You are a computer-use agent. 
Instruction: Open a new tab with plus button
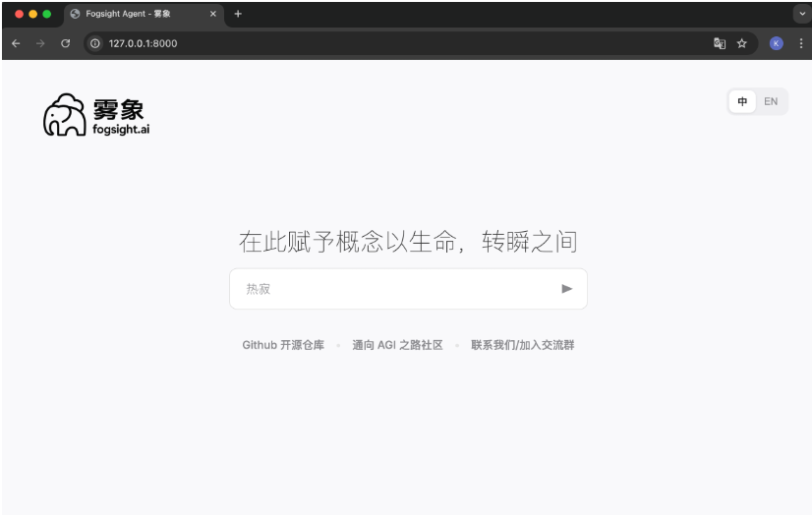tap(238, 14)
